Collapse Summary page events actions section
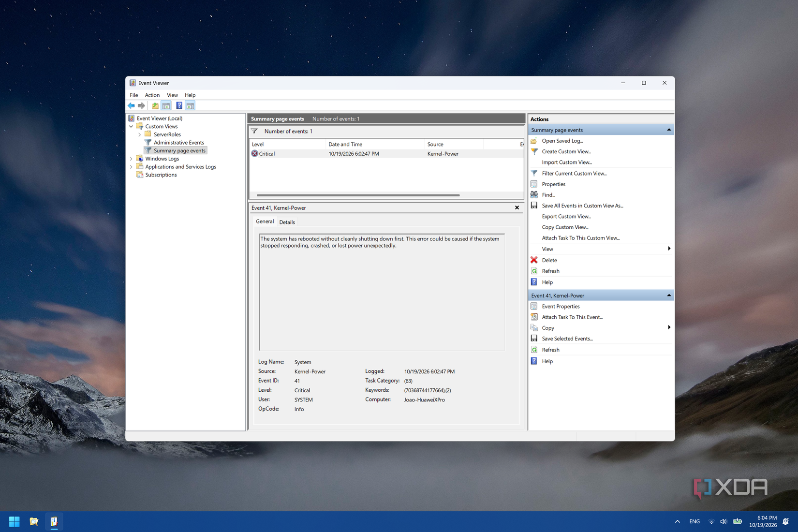 coord(669,130)
